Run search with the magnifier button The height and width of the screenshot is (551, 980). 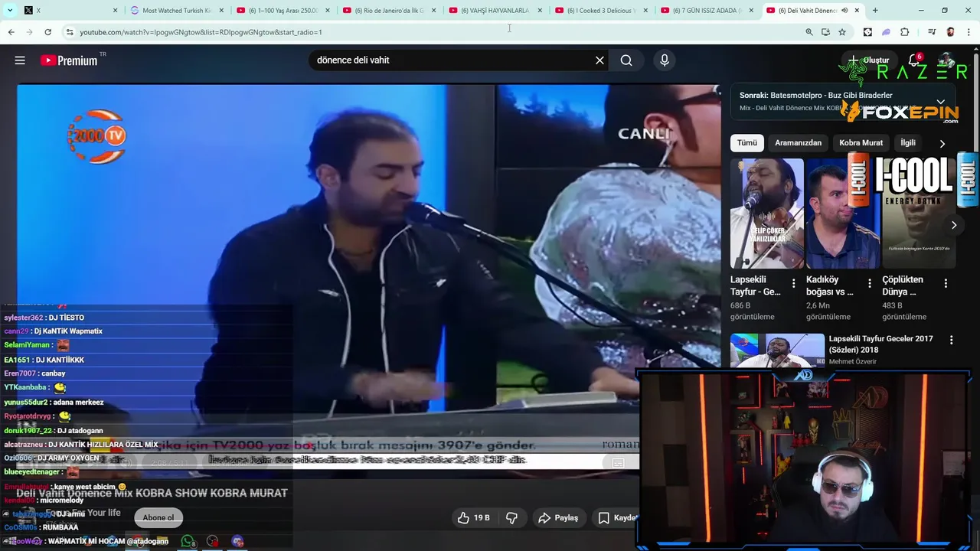(626, 60)
